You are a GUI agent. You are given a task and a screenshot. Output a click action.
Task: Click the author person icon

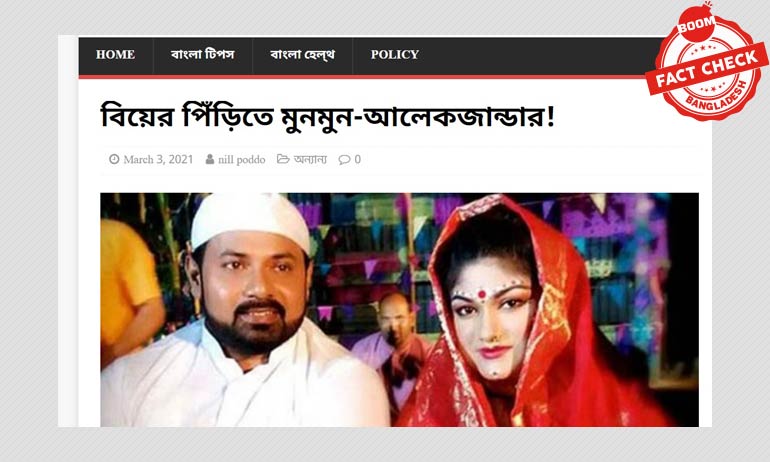tap(210, 159)
